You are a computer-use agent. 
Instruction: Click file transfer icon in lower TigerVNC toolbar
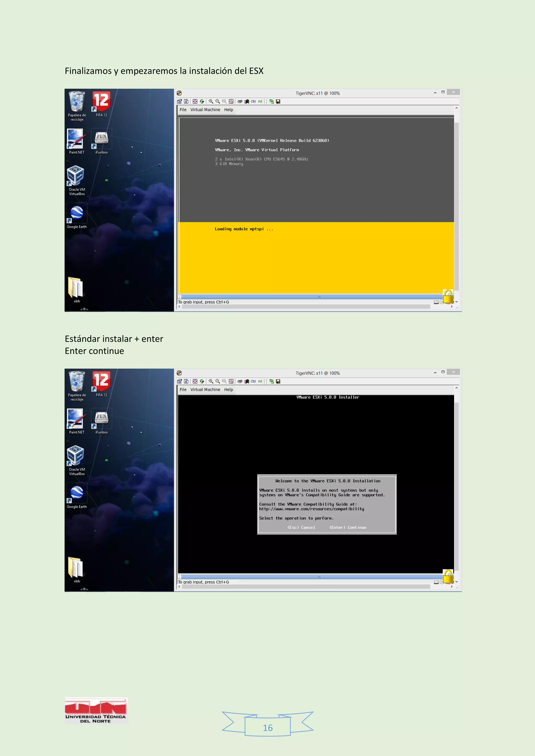tap(271, 381)
